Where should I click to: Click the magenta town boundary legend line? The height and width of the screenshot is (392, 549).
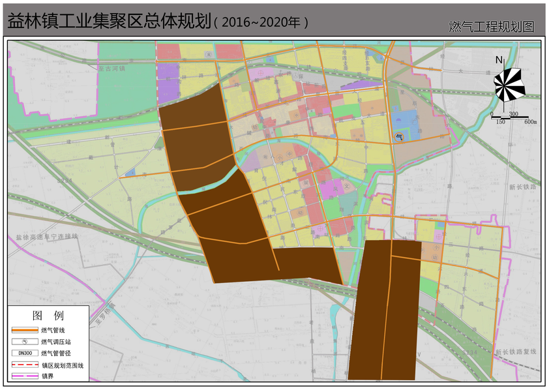25,376
